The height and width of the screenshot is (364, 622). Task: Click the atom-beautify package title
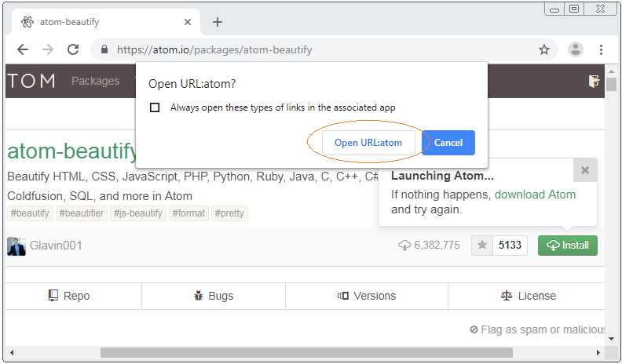pyautogui.click(x=71, y=151)
